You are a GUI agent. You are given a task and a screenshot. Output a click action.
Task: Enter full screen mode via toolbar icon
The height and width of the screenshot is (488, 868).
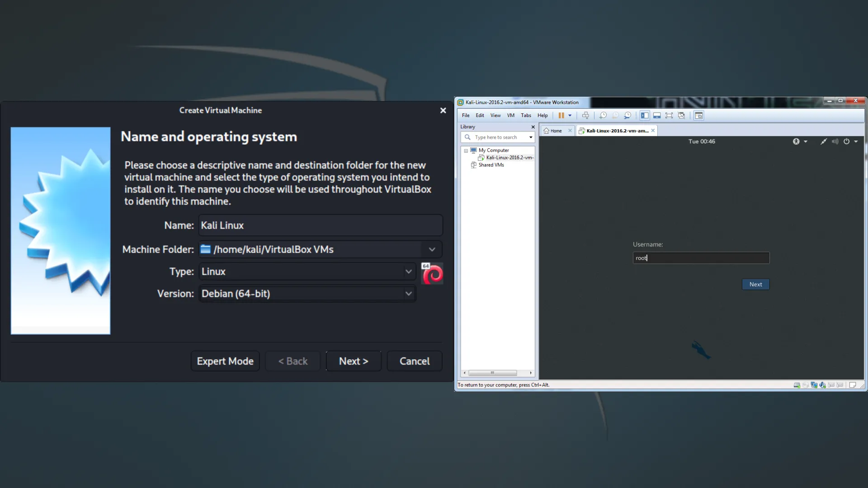(669, 115)
